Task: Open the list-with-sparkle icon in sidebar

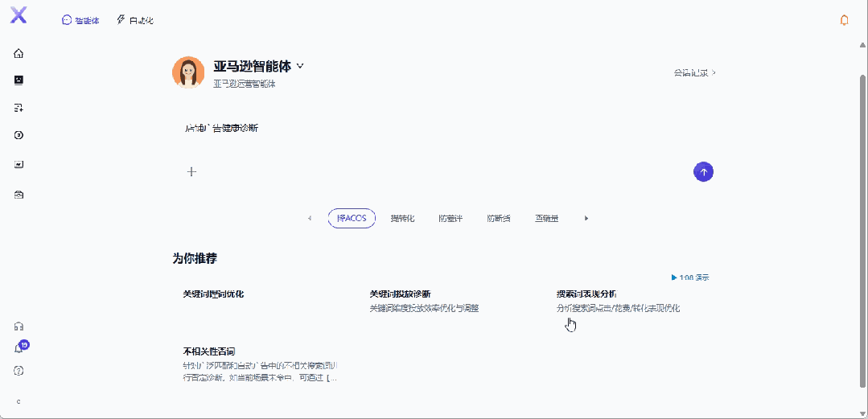Action: (19, 108)
